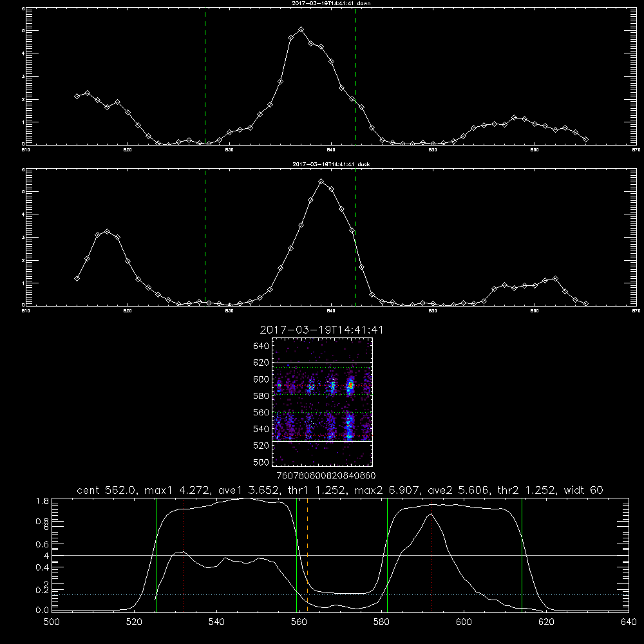Click the dawn plot title text
This screenshot has width=644, height=644.
pos(331,3)
